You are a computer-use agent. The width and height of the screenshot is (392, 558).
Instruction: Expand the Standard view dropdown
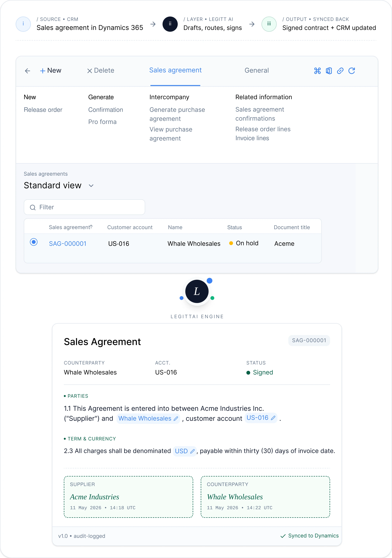pos(59,185)
